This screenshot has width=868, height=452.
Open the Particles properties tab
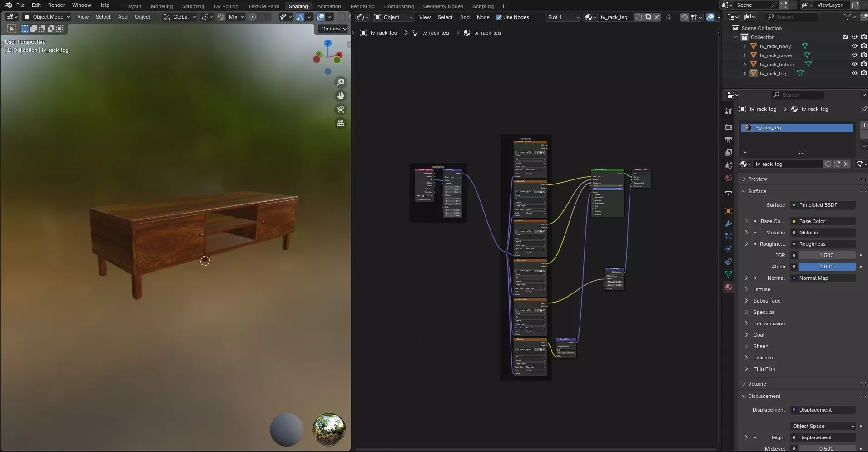point(729,236)
